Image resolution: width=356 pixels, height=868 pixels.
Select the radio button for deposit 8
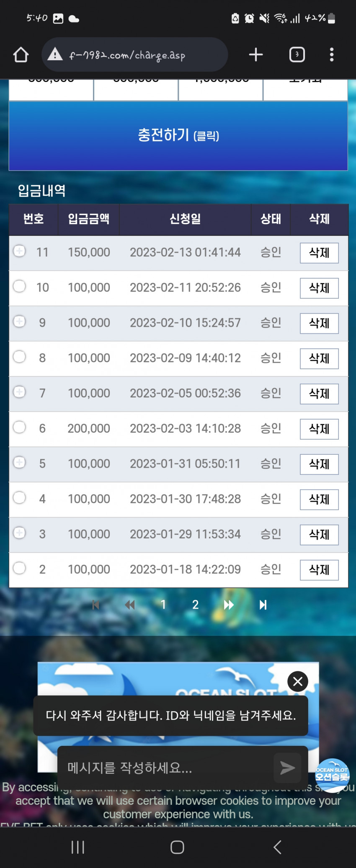pyautogui.click(x=19, y=356)
